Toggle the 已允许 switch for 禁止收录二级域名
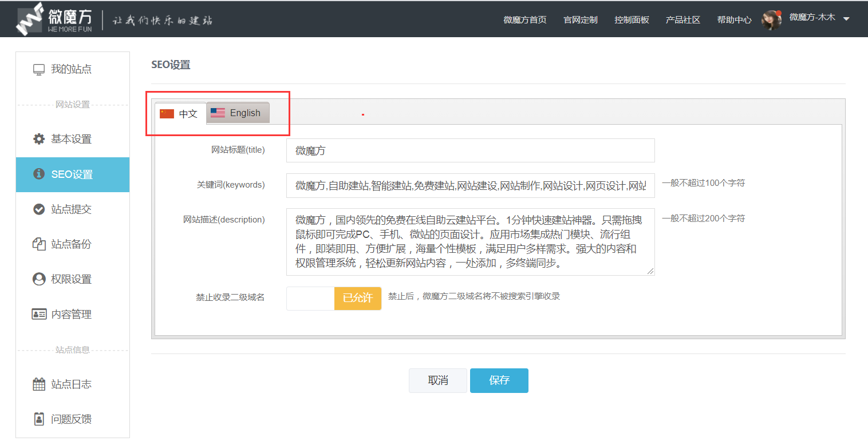 click(334, 298)
